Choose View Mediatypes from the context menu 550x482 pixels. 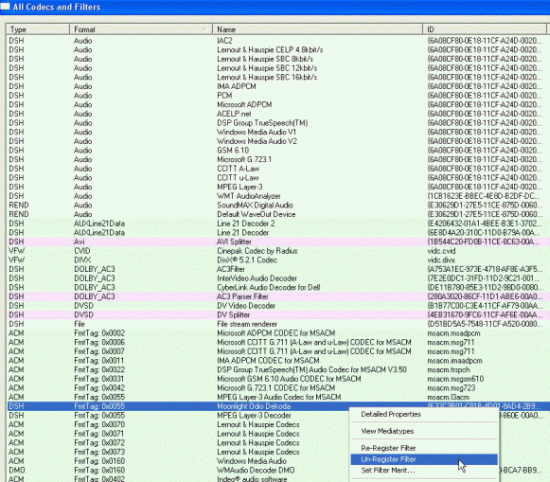(387, 431)
